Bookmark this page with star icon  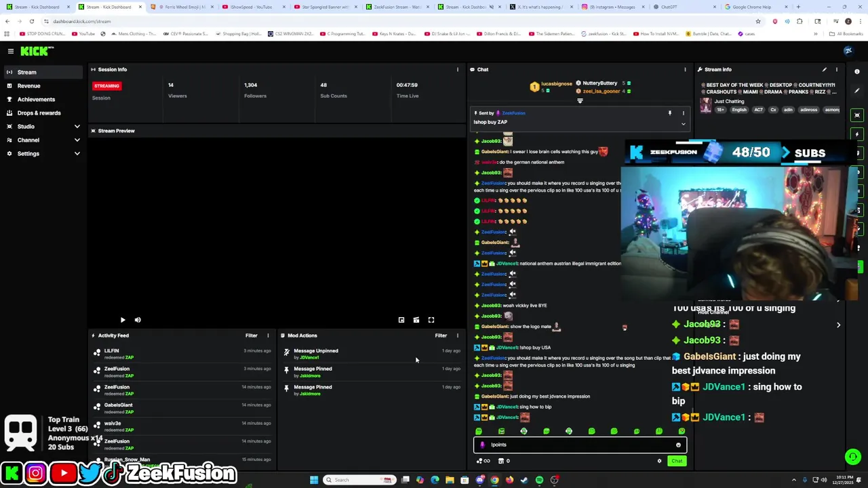point(758,21)
